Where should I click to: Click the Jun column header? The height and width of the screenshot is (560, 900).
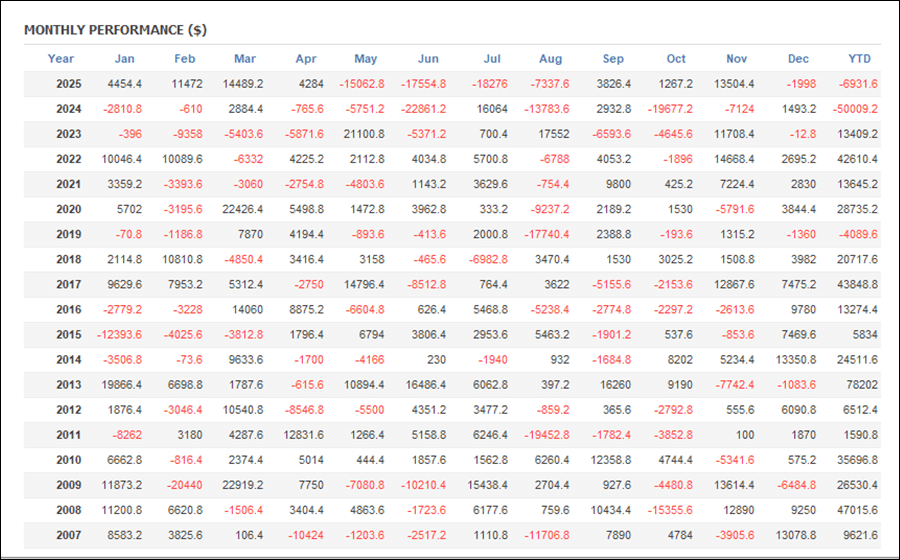[427, 59]
